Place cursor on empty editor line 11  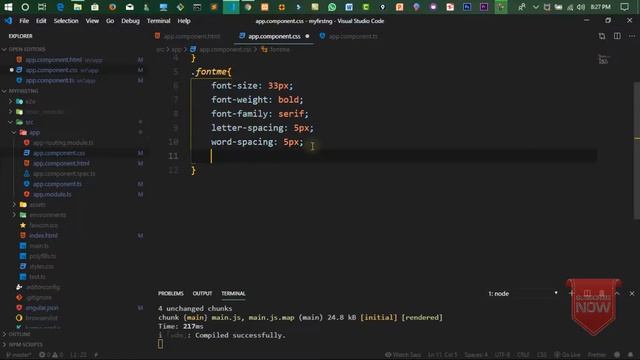(394, 156)
